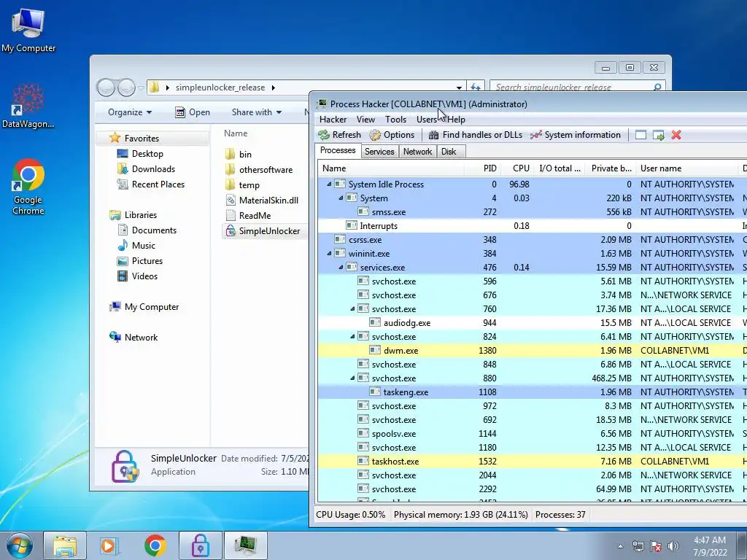Sort by User name column header

click(x=686, y=168)
